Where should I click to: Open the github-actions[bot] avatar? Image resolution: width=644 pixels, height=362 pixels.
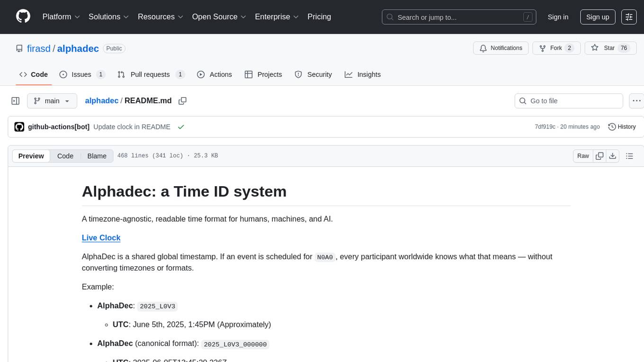pos(19,127)
